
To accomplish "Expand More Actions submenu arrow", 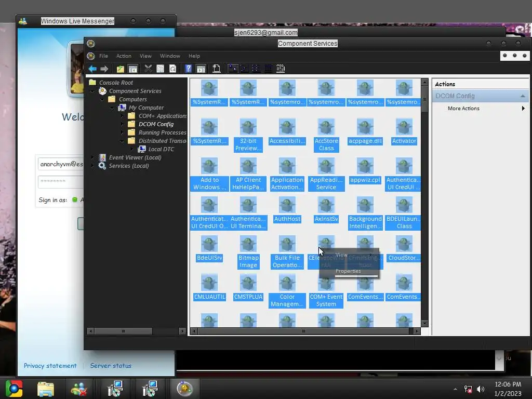I will coord(523,108).
